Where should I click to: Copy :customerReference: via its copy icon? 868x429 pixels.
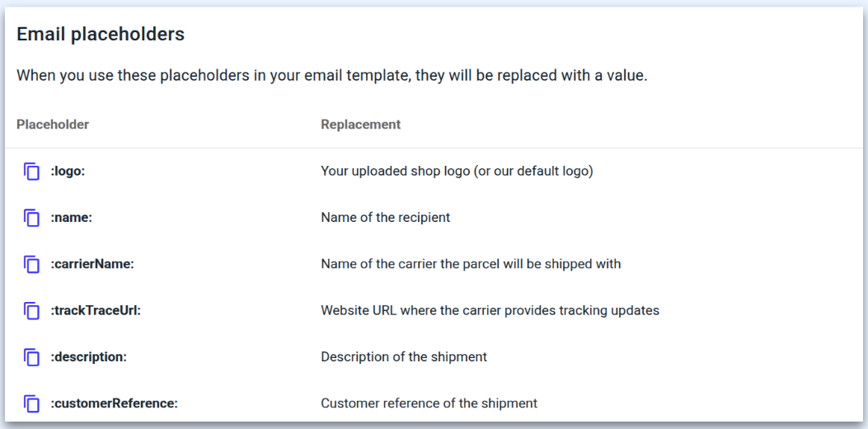tap(31, 403)
